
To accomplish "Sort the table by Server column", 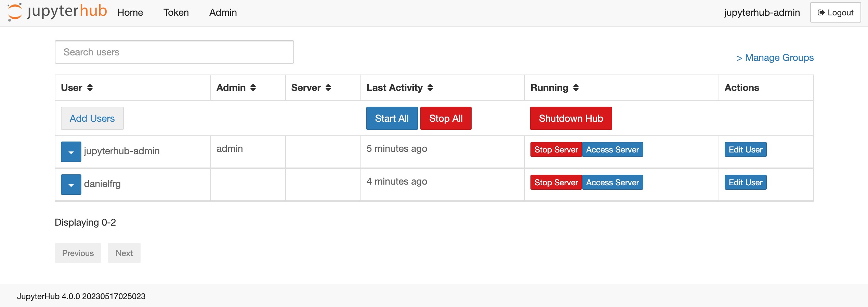I will pyautogui.click(x=328, y=88).
